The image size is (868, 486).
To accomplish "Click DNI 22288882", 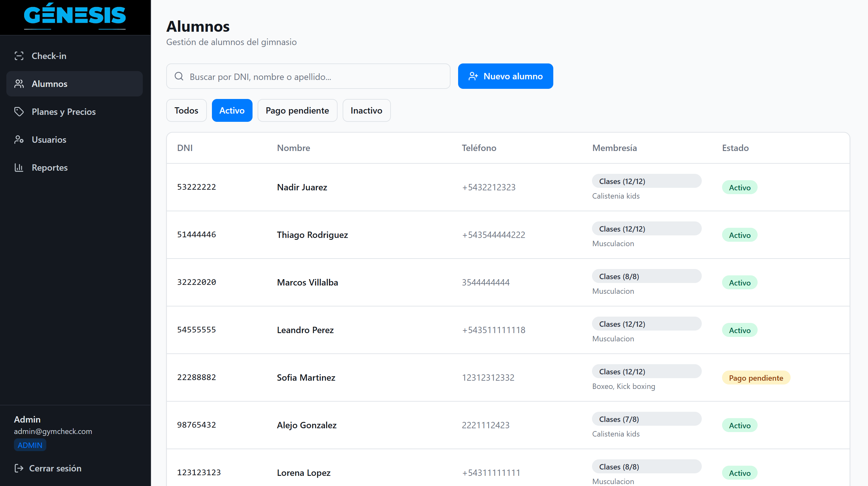I will [x=196, y=377].
